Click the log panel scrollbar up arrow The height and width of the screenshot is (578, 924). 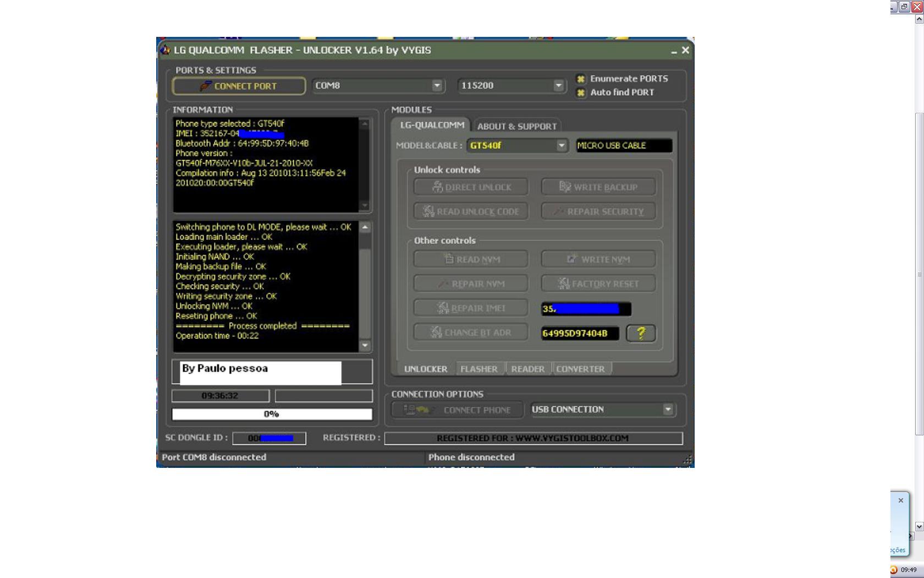click(365, 227)
